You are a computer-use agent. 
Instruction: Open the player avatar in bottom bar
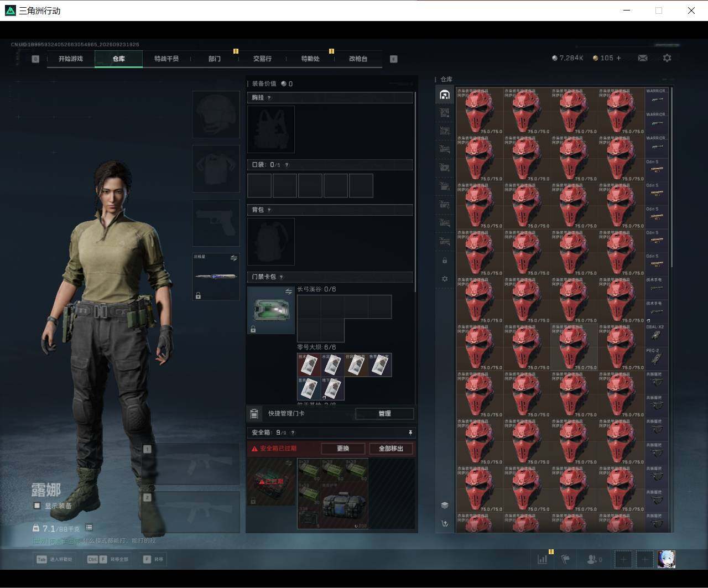click(666, 559)
